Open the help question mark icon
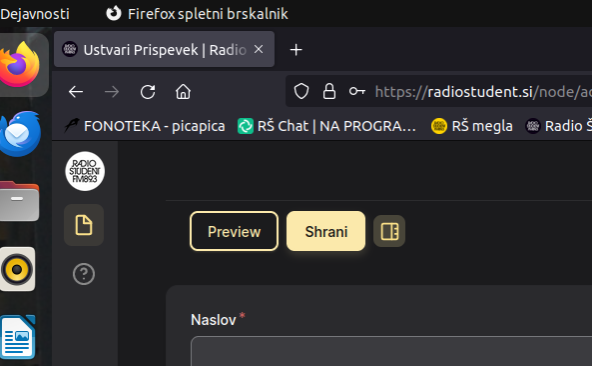Screen dimensions: 592x366 (84, 274)
